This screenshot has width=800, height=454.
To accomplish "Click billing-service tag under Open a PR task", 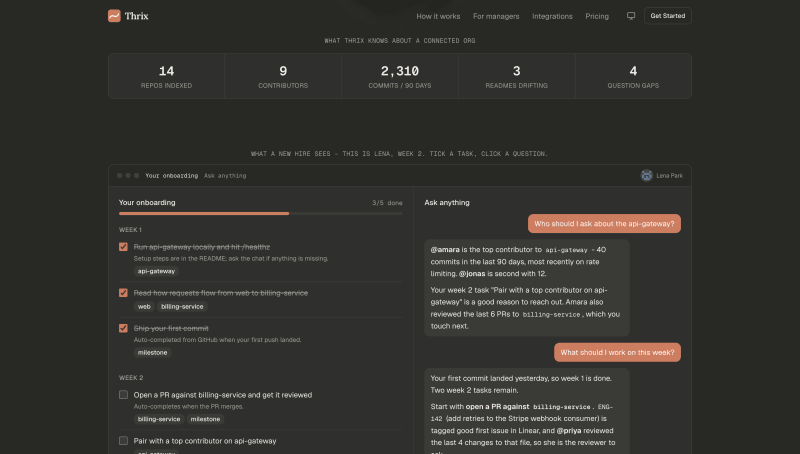I will click(x=159, y=419).
